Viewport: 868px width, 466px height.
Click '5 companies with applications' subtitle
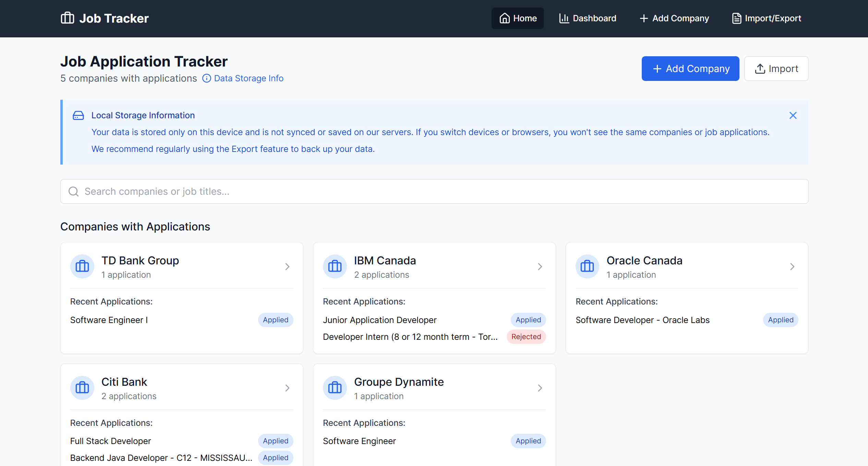point(129,78)
